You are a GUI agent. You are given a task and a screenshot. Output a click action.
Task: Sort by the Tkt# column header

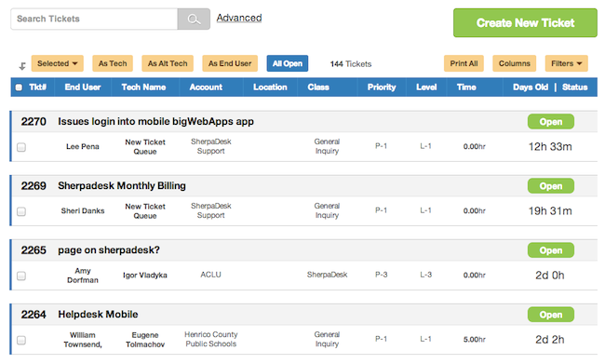(x=38, y=88)
